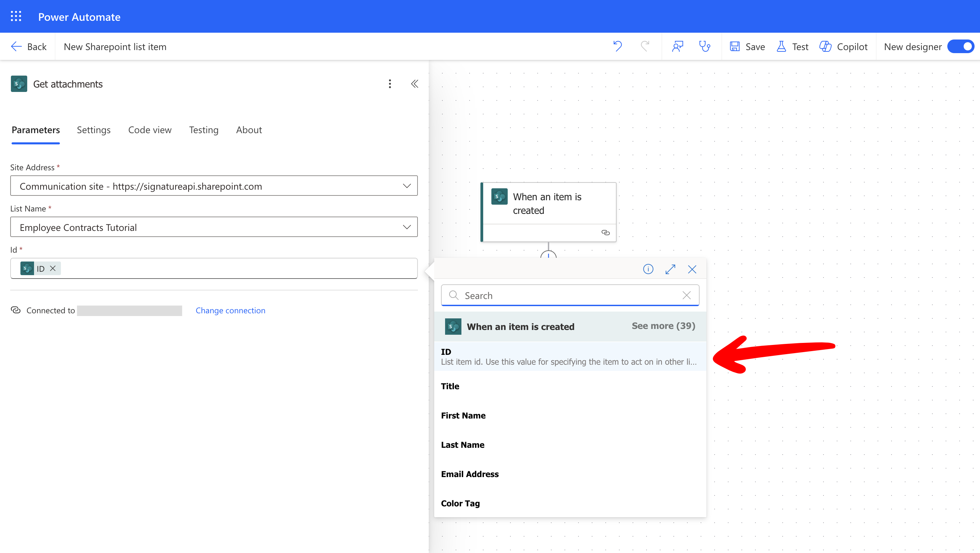This screenshot has width=980, height=553.
Task: Switch to the Code view tab
Action: pos(149,130)
